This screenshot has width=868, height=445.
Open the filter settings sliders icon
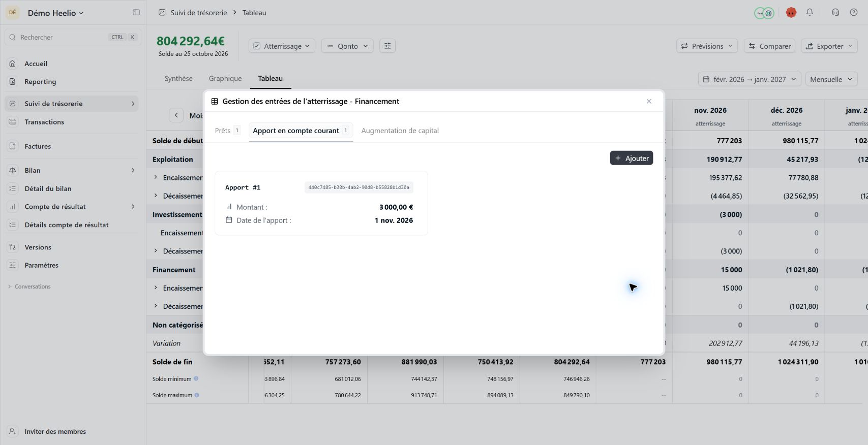(x=387, y=46)
